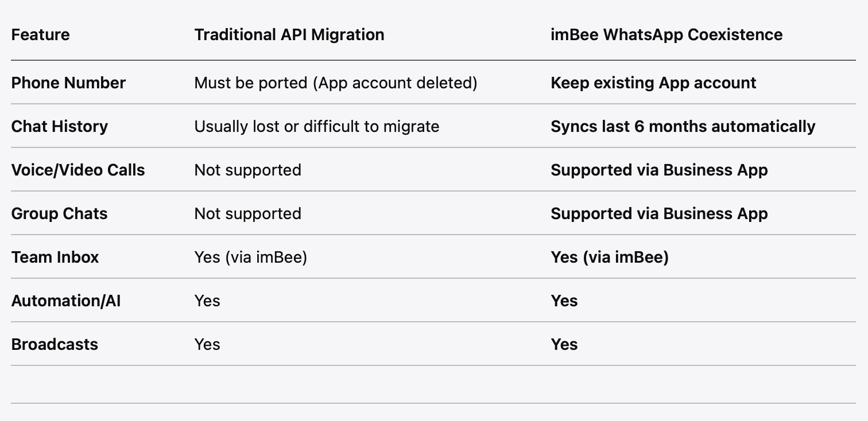Click 'Syncs last 6 months automatically' cell
Image resolution: width=868 pixels, height=421 pixels.
tap(683, 126)
